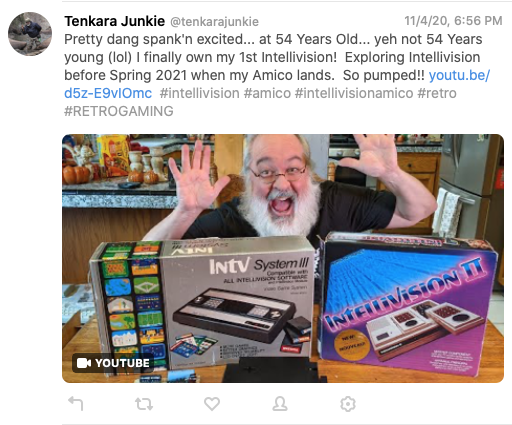Image resolution: width=512 pixels, height=425 pixels.
Task: Open the youtu.be/ link text
Action: 459,75
